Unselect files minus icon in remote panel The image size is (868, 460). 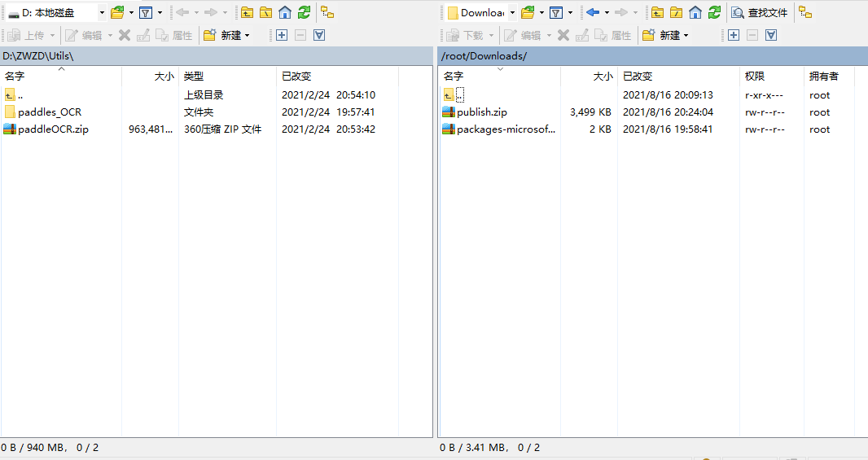click(752, 36)
